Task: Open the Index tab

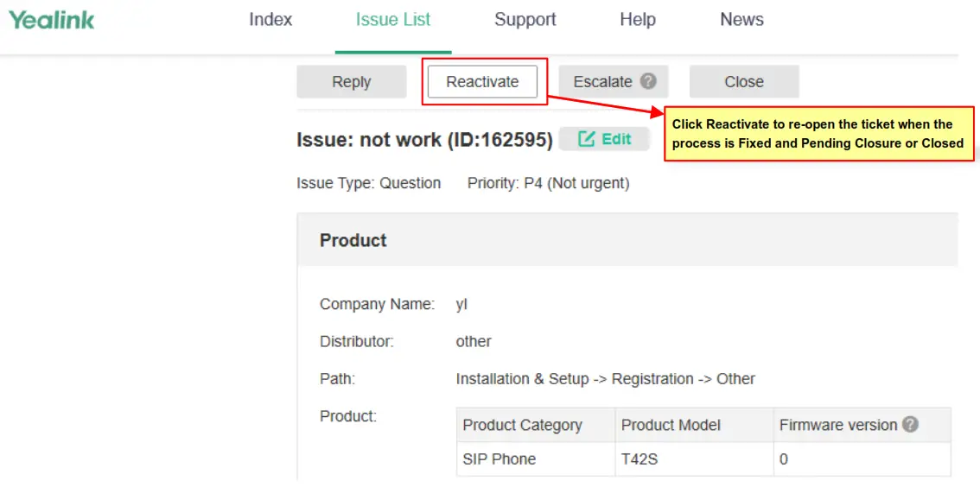Action: tap(270, 20)
